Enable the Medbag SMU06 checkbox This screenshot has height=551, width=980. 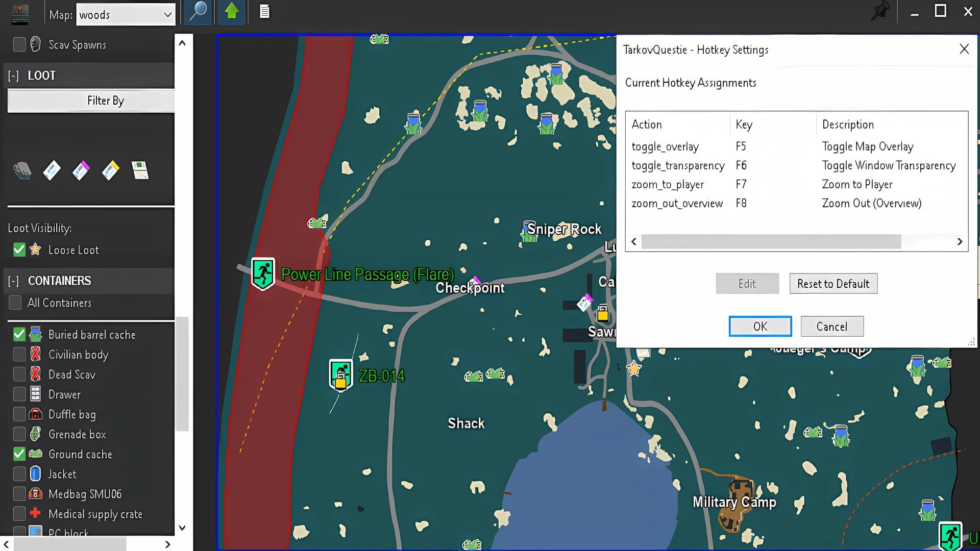pos(19,494)
